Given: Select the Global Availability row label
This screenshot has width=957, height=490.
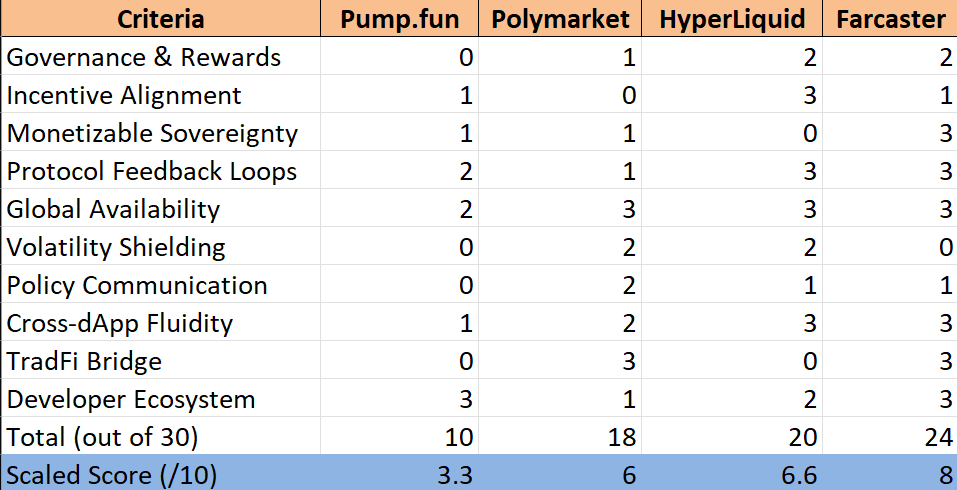Looking at the screenshot, I should click(161, 209).
